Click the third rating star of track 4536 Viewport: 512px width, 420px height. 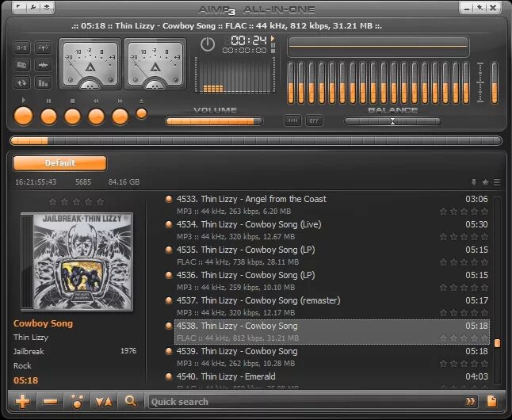pos(464,288)
